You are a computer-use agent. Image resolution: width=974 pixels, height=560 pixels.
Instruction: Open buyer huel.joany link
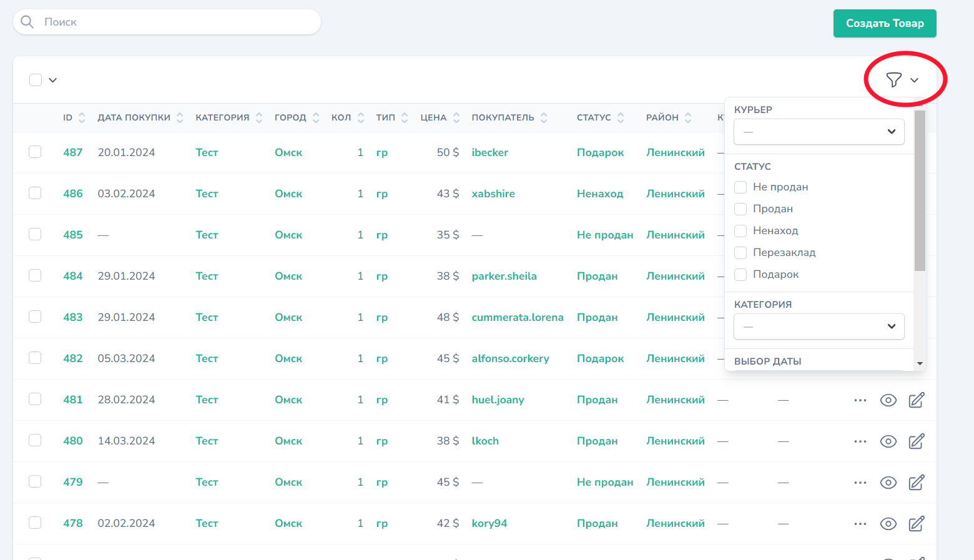(498, 400)
